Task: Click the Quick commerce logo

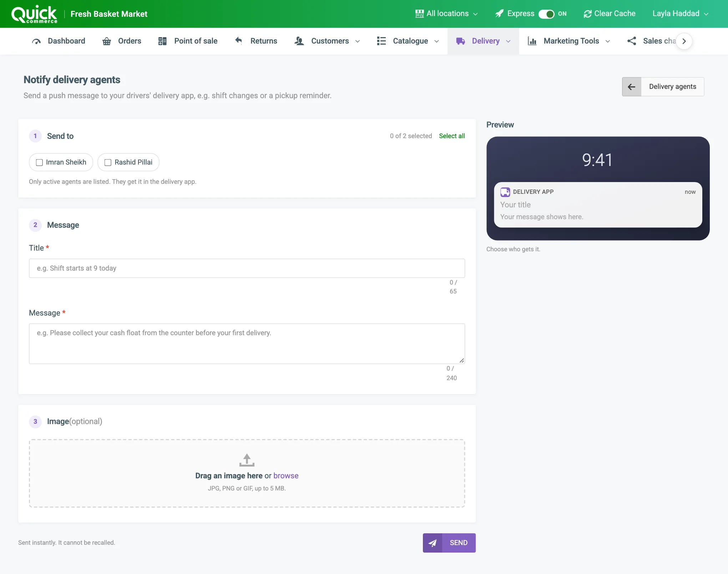Action: tap(34, 14)
